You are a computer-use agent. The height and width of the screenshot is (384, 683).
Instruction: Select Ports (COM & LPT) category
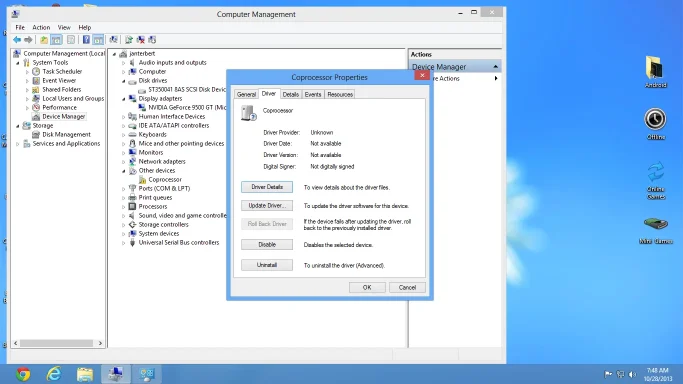tap(164, 189)
